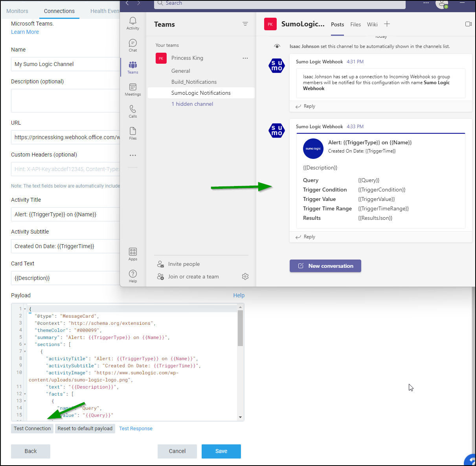The height and width of the screenshot is (466, 476).
Task: Click the Teams search box
Action: tap(280, 4)
